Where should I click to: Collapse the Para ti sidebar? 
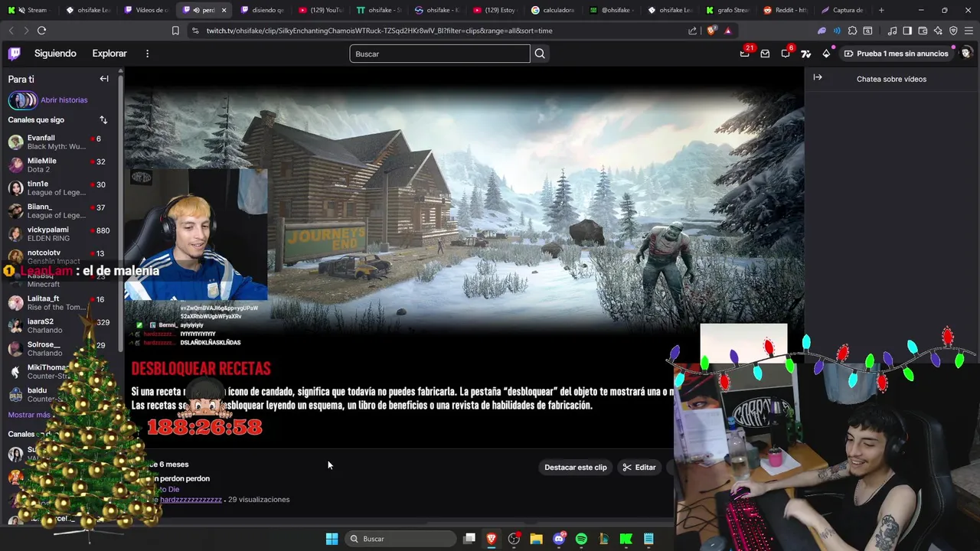(104, 79)
